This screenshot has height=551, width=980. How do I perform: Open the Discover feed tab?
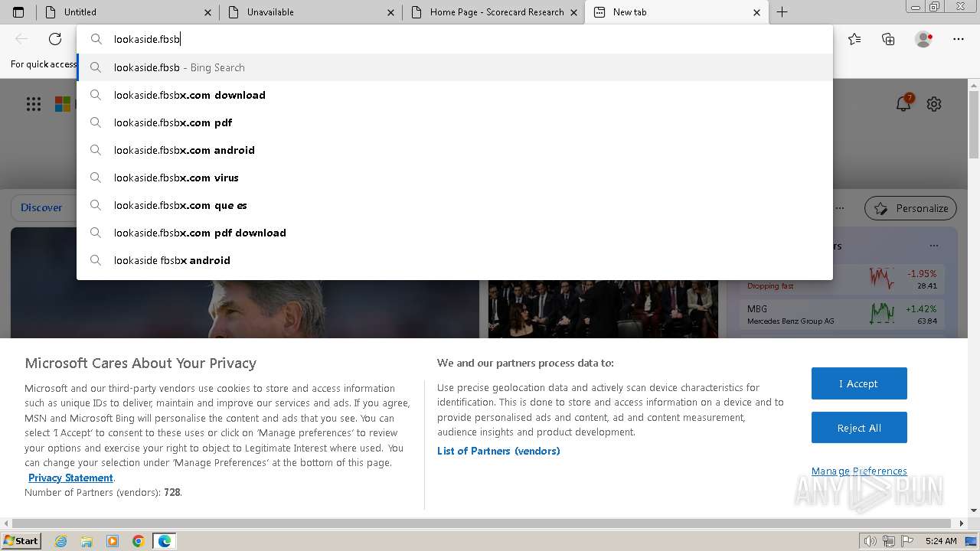pos(41,207)
